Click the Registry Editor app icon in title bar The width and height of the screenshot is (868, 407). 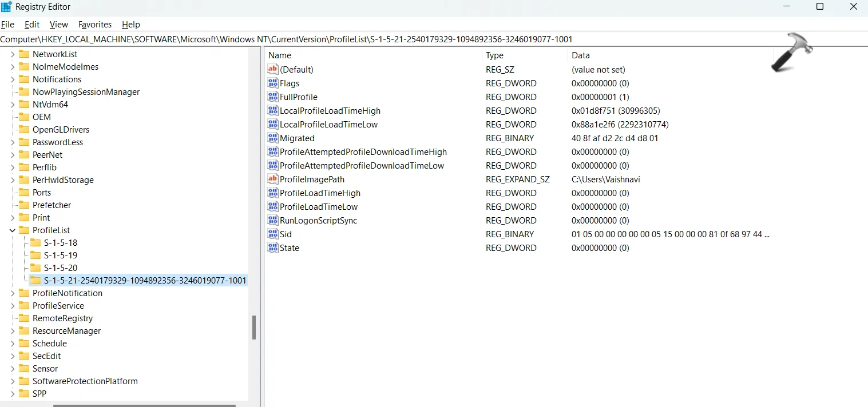point(6,7)
